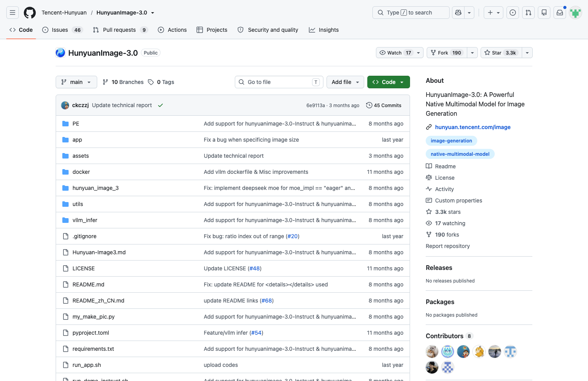Open the star lists dropdown arrow
This screenshot has height=381, width=588.
527,53
